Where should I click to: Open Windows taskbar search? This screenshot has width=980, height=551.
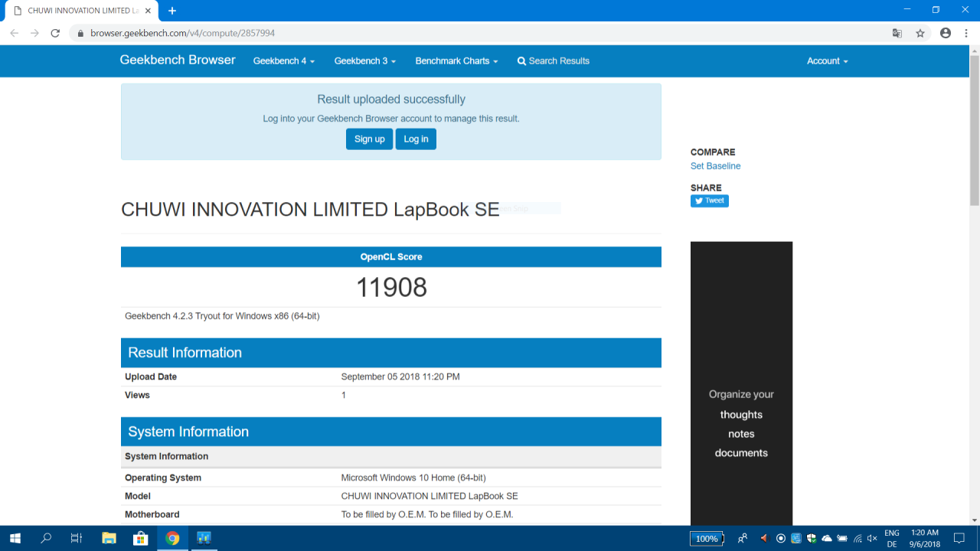pos(46,538)
